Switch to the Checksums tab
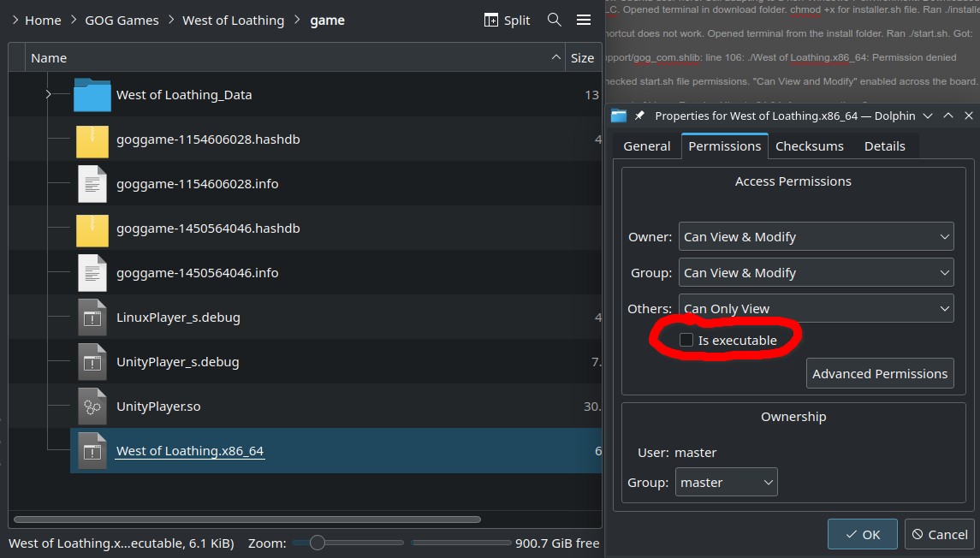 tap(810, 146)
